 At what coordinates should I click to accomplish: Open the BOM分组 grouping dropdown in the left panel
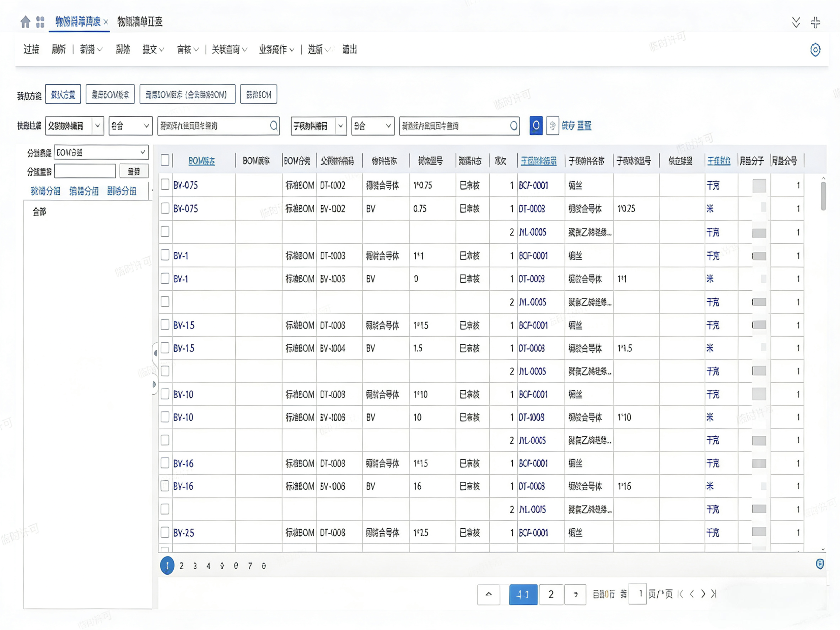point(101,153)
